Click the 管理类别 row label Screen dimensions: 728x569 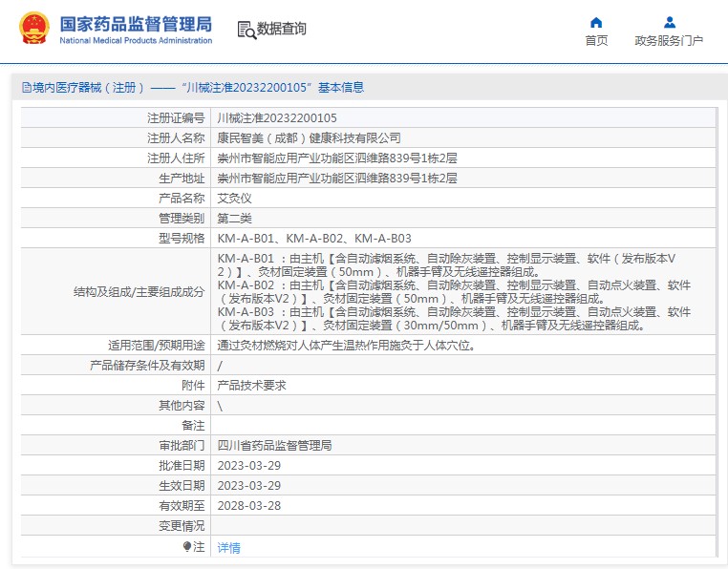pyautogui.click(x=182, y=218)
